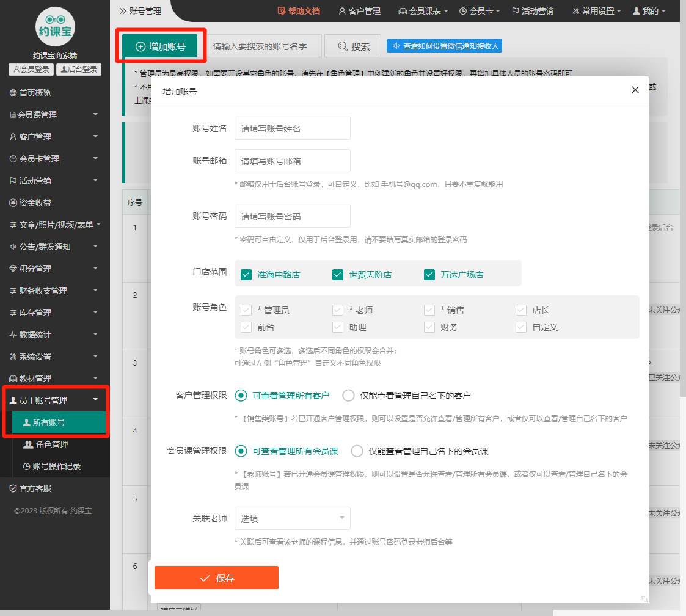The width and height of the screenshot is (686, 616).
Task: Check the 财务 role checkbox
Action: pos(429,327)
